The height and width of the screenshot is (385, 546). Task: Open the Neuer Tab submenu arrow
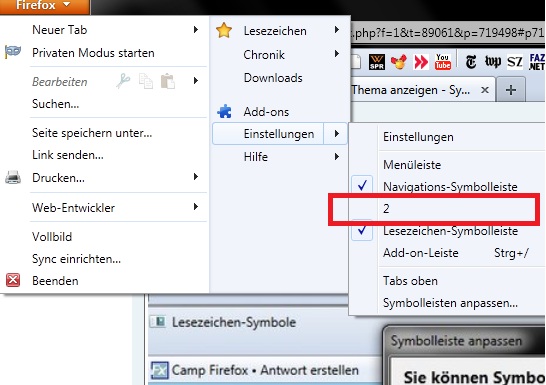tap(196, 30)
